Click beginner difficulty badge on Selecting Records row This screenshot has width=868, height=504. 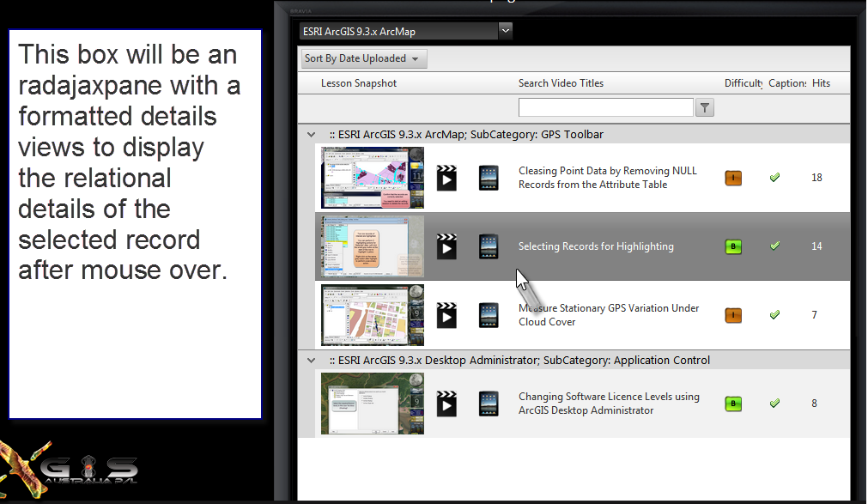click(x=733, y=246)
